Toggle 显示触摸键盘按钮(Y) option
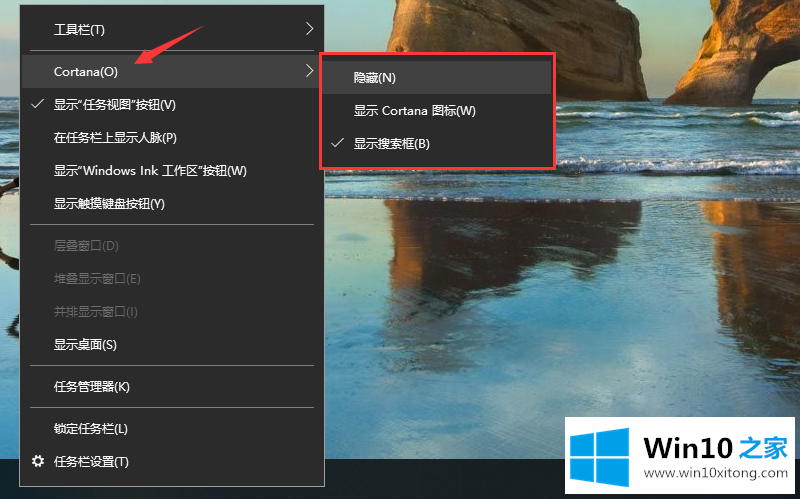 point(109,204)
